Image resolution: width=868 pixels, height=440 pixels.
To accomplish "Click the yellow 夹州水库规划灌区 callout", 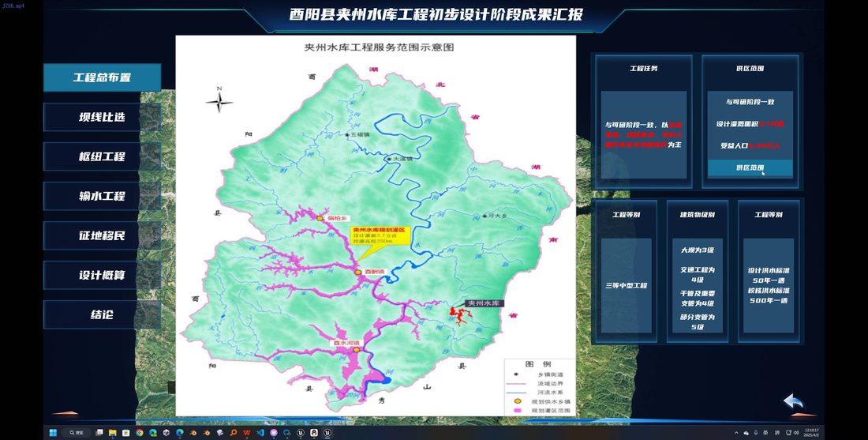I will (x=381, y=236).
